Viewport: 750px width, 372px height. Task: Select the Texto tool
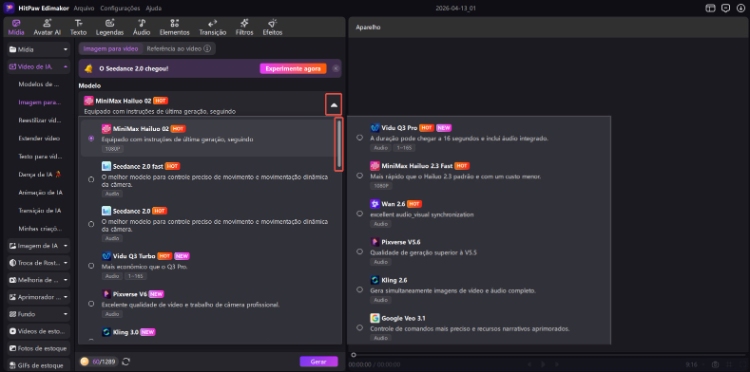78,27
